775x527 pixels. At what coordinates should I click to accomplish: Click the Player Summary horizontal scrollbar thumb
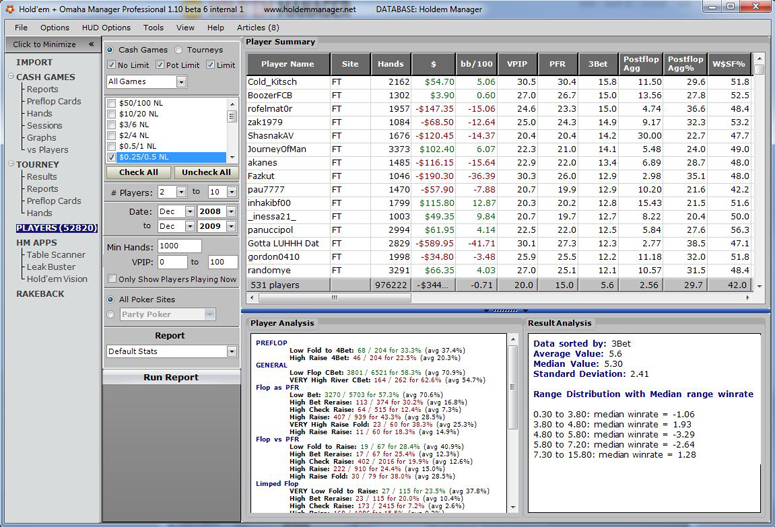(x=334, y=298)
